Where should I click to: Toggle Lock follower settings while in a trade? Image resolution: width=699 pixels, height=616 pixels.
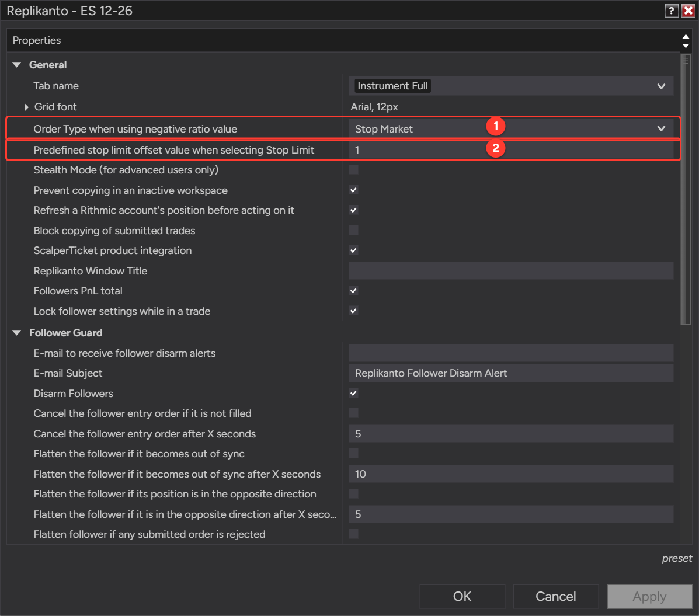pyautogui.click(x=353, y=311)
